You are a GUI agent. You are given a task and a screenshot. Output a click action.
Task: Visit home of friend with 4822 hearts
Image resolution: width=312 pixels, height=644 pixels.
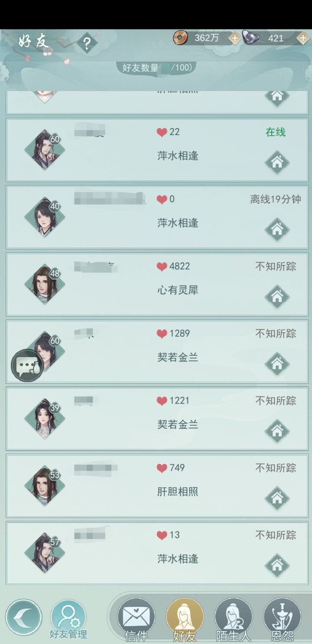pyautogui.click(x=277, y=296)
